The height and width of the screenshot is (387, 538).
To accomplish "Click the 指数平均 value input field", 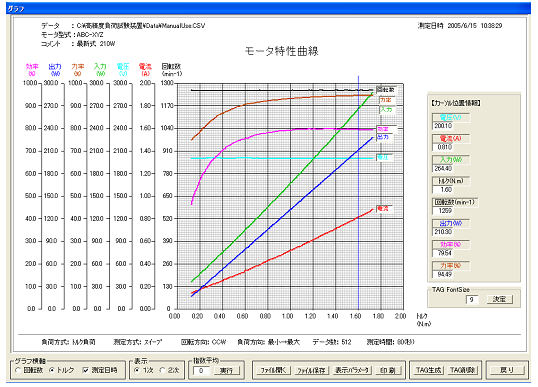I will click(x=201, y=371).
